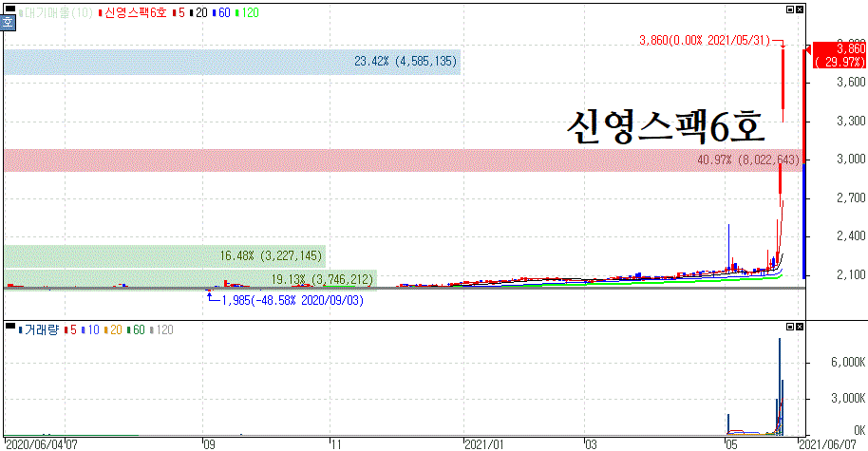
Task: Click the 3,860 high price annotation
Action: click(705, 41)
